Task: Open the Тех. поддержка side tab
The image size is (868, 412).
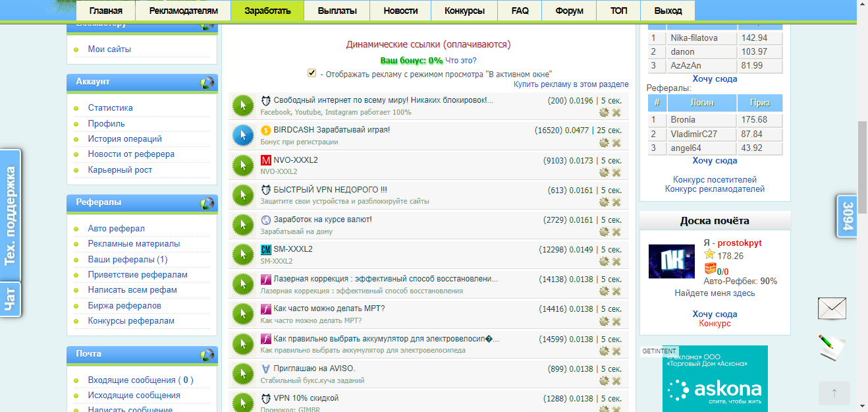Action: 10,216
